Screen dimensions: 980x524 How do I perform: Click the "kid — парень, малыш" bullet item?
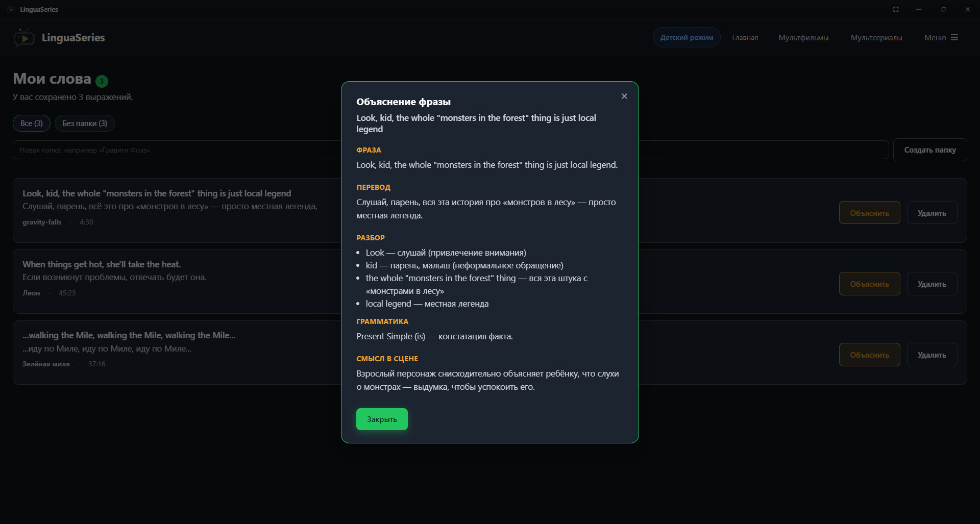tap(464, 265)
